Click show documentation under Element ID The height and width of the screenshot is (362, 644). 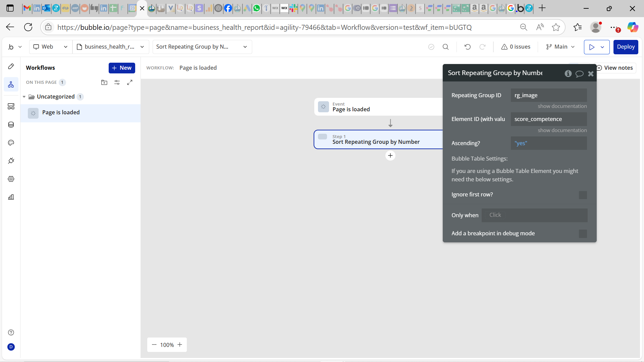tap(562, 130)
